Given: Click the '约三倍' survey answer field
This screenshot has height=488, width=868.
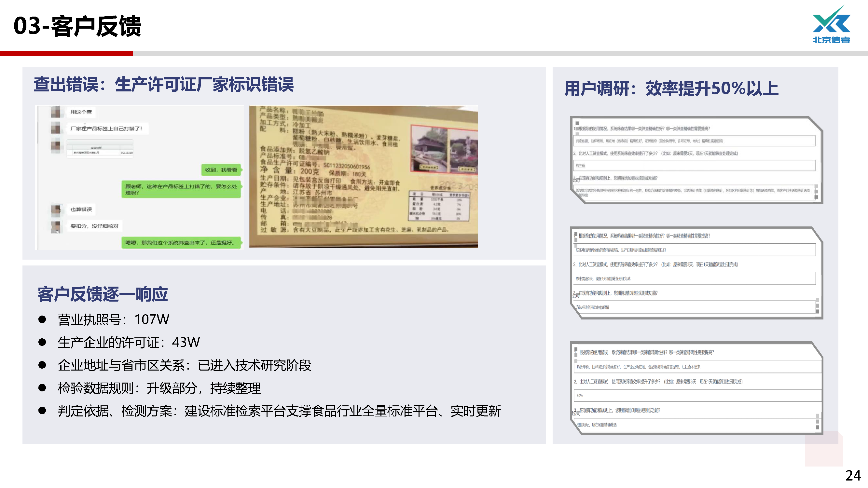Looking at the screenshot, I should [694, 166].
